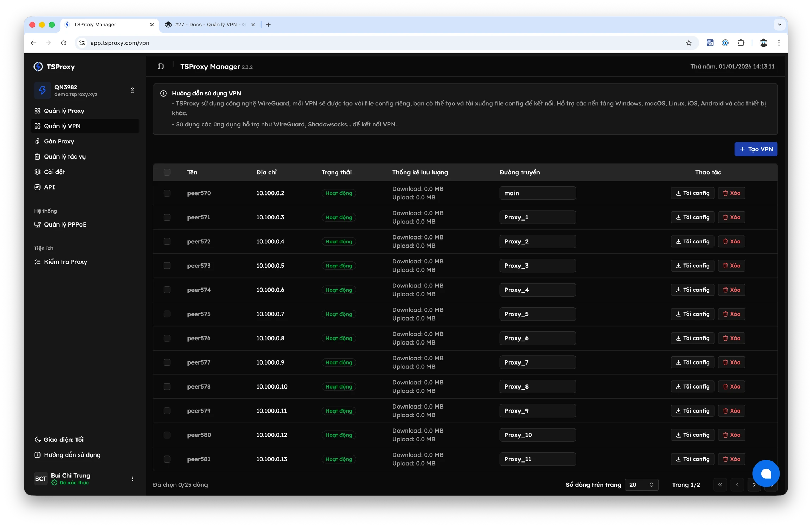This screenshot has height=527, width=812.
Task: Open Đường truyền dropdown showing Proxy_5
Action: click(x=537, y=314)
